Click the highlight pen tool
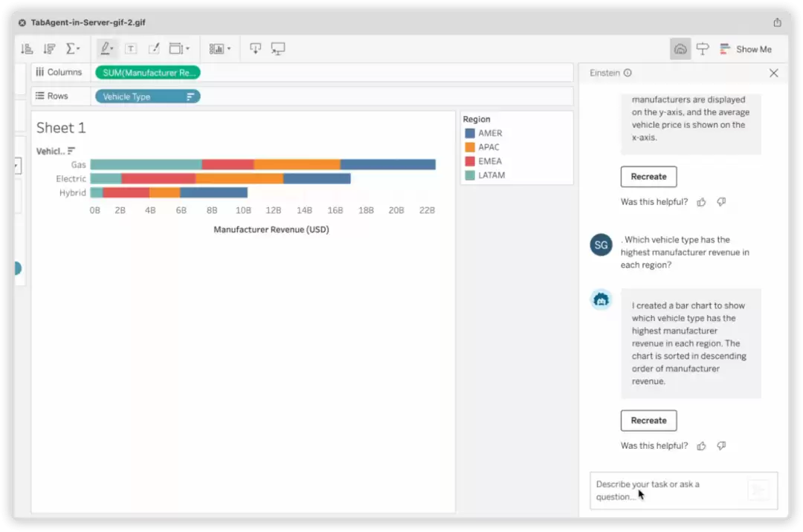Viewport: 803px width, 532px height. coord(107,48)
